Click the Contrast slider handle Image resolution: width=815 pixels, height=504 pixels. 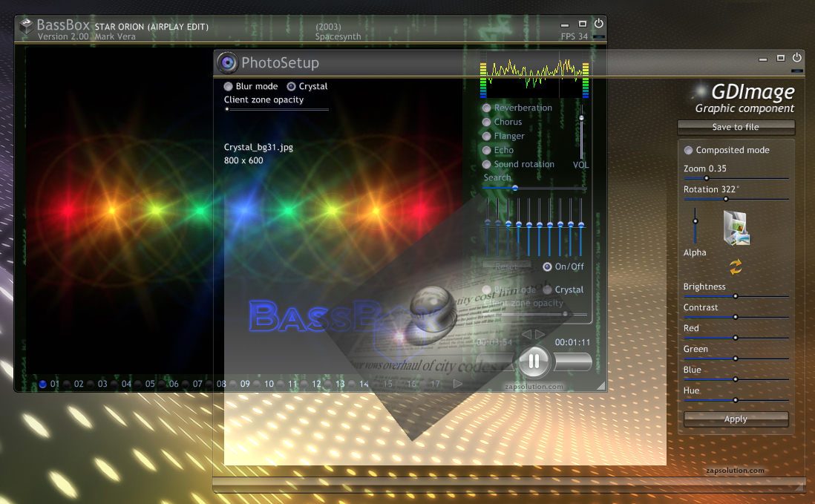point(736,317)
